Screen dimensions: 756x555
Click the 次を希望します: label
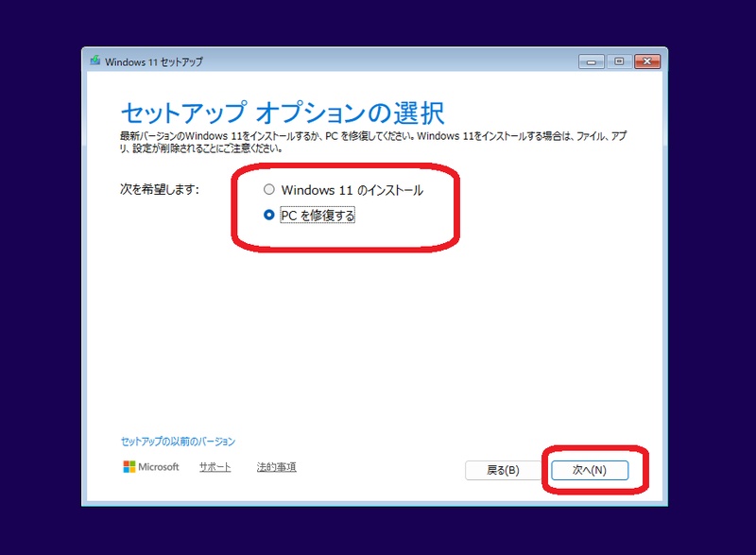click(x=160, y=189)
